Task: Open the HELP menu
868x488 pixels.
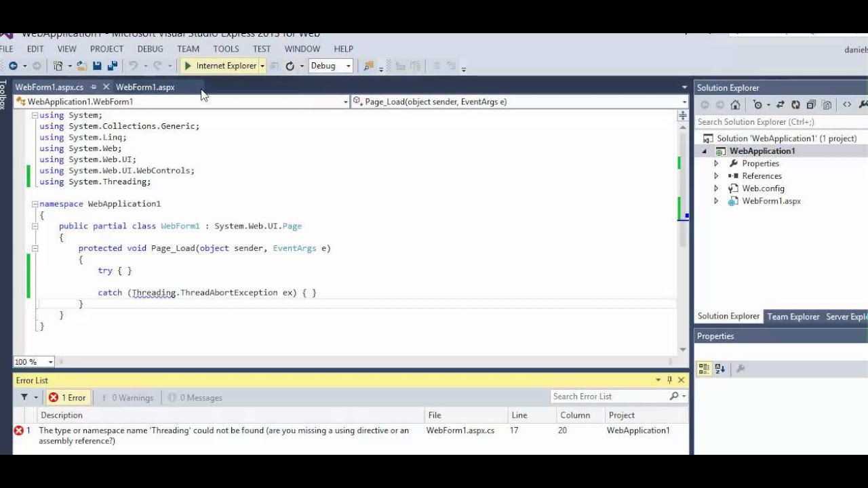Action: click(x=343, y=49)
